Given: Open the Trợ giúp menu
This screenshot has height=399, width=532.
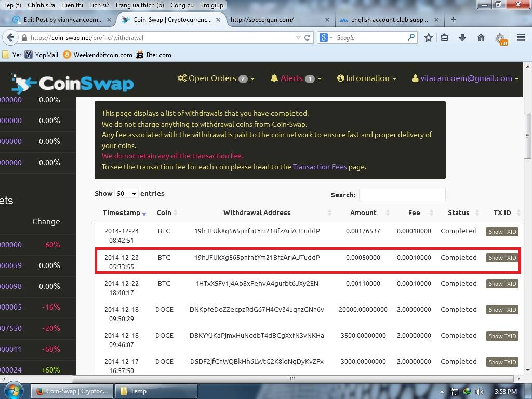Looking at the screenshot, I should [212, 5].
